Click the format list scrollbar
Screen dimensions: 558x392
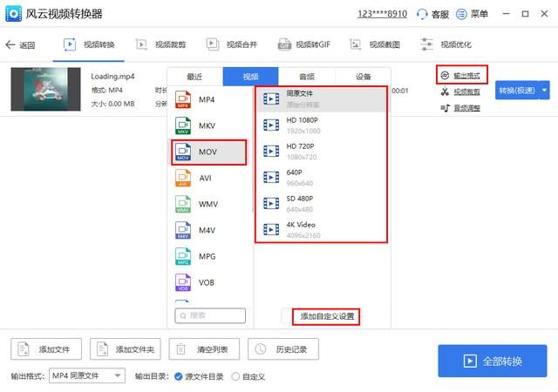click(x=252, y=150)
